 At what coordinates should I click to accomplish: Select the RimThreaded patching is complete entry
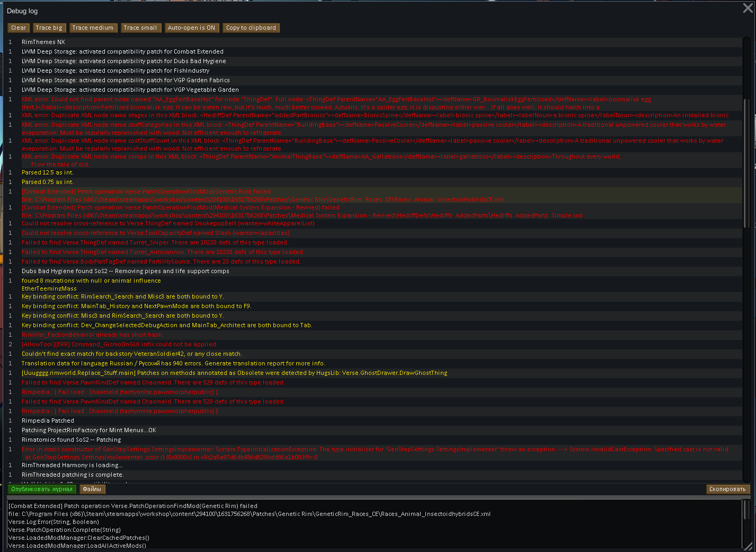[375, 475]
